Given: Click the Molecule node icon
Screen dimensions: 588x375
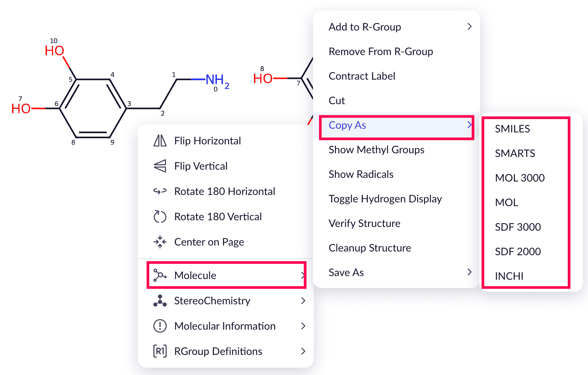Looking at the screenshot, I should (x=160, y=275).
